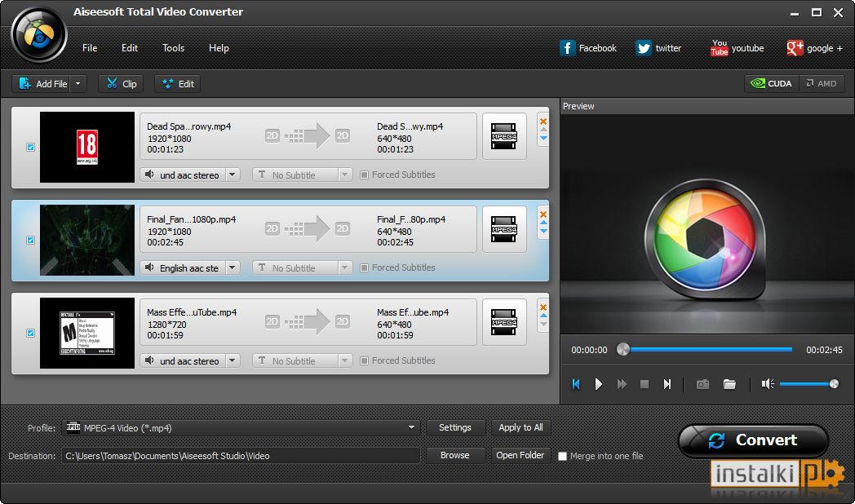This screenshot has height=504, width=855.
Task: Click 2D to 2D conversion arrow for Final_Fan...1080p.mp4
Action: tap(308, 229)
